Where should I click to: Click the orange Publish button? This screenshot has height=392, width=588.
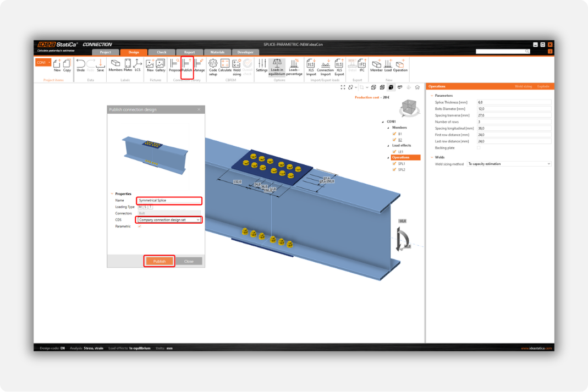(x=160, y=261)
